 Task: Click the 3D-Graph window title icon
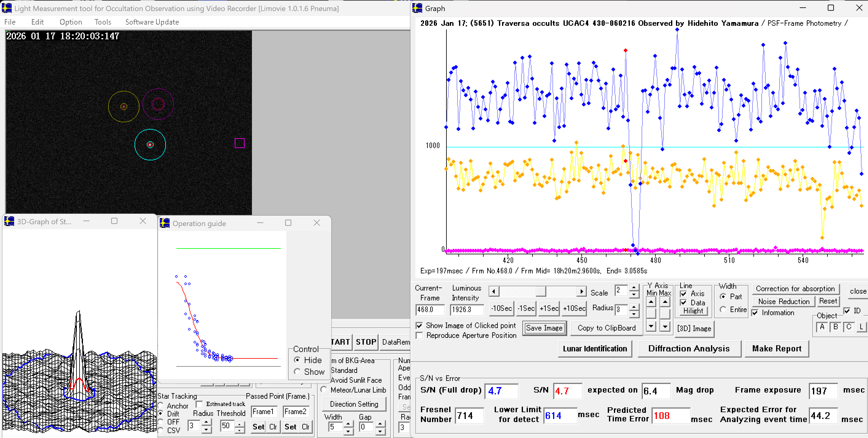pyautogui.click(x=9, y=221)
